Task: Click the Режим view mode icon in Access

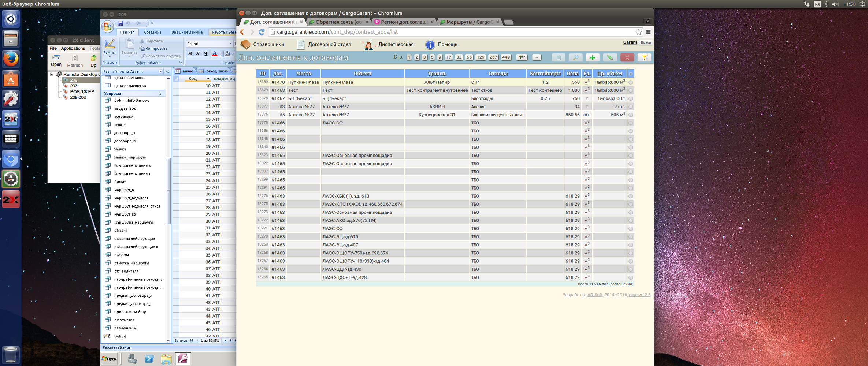Action: (x=109, y=44)
